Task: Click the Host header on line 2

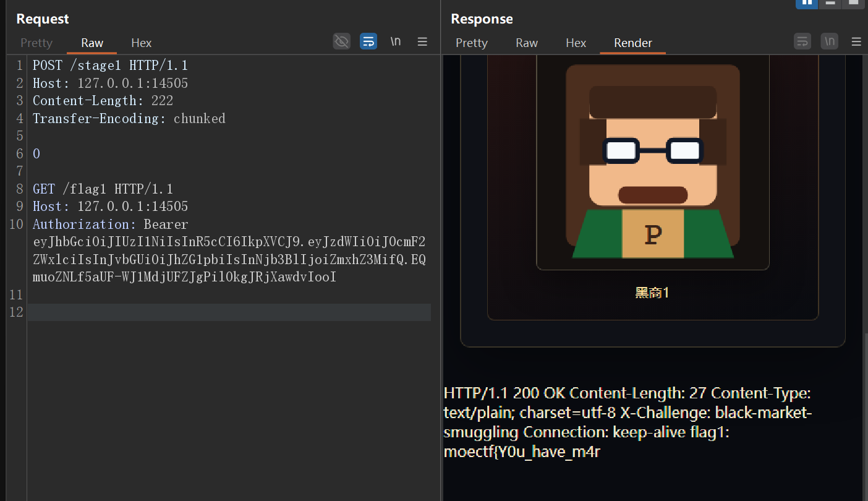Action: point(110,83)
